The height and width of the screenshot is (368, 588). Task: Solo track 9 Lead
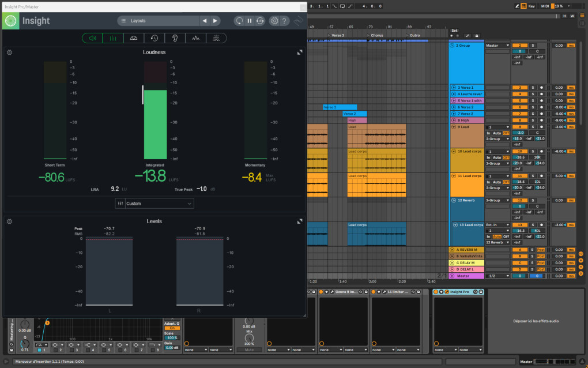pos(532,127)
